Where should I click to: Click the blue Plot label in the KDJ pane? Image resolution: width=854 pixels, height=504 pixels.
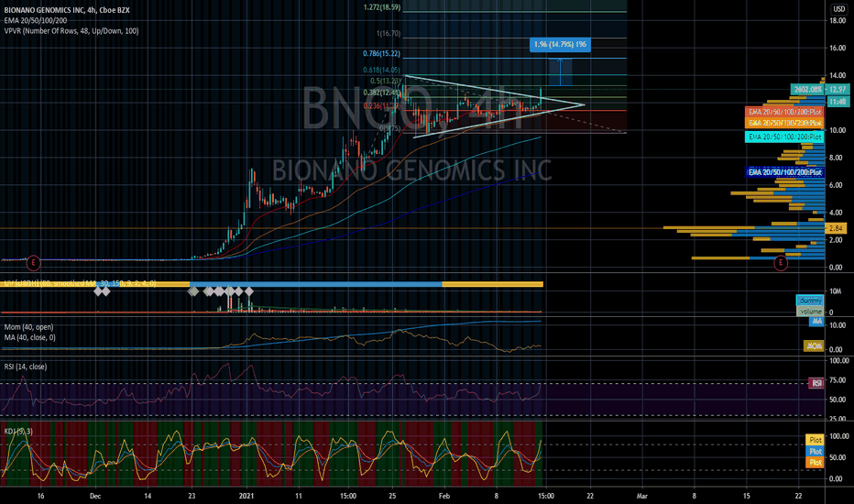815,451
